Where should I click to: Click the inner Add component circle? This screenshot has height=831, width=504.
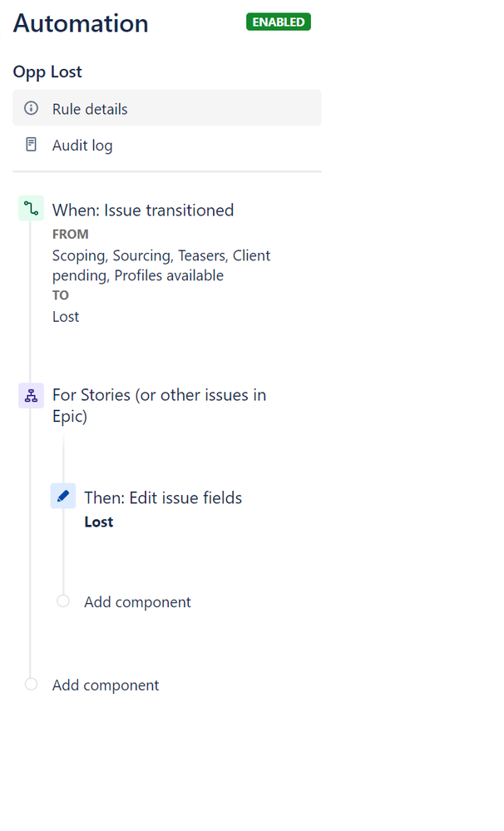click(x=63, y=601)
